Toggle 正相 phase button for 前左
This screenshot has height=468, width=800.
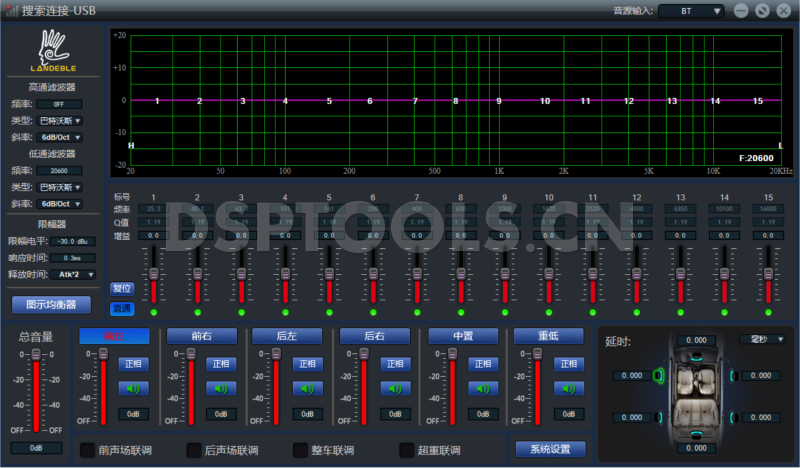point(133,364)
